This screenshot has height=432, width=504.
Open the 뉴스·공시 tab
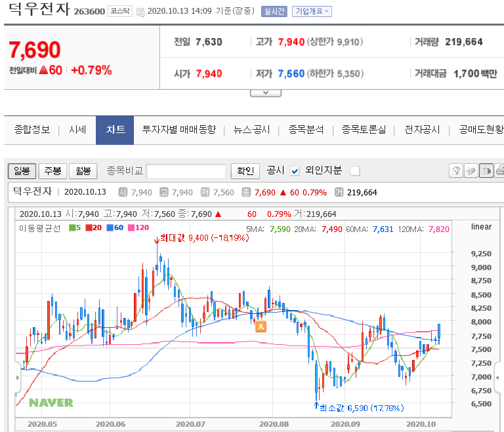tap(251, 130)
